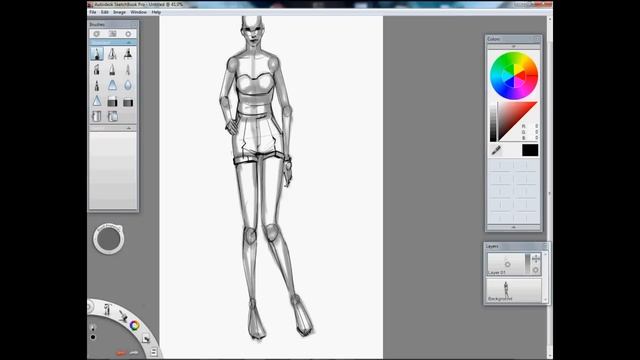Expand the Colors panel bottom arrow

coord(513,227)
